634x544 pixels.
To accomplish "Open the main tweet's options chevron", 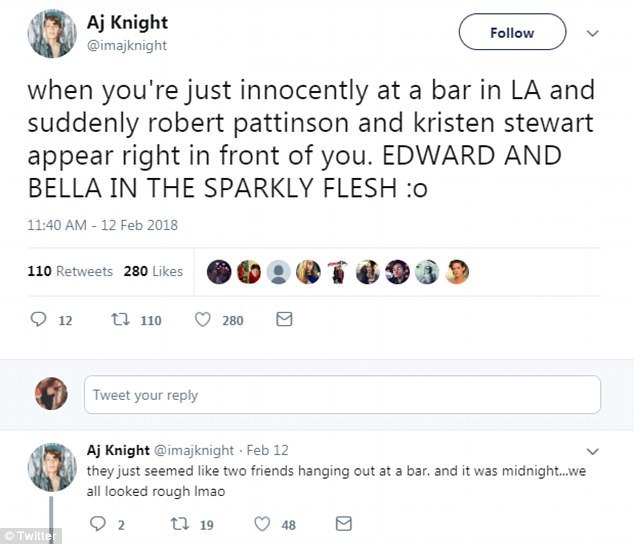I will [592, 33].
